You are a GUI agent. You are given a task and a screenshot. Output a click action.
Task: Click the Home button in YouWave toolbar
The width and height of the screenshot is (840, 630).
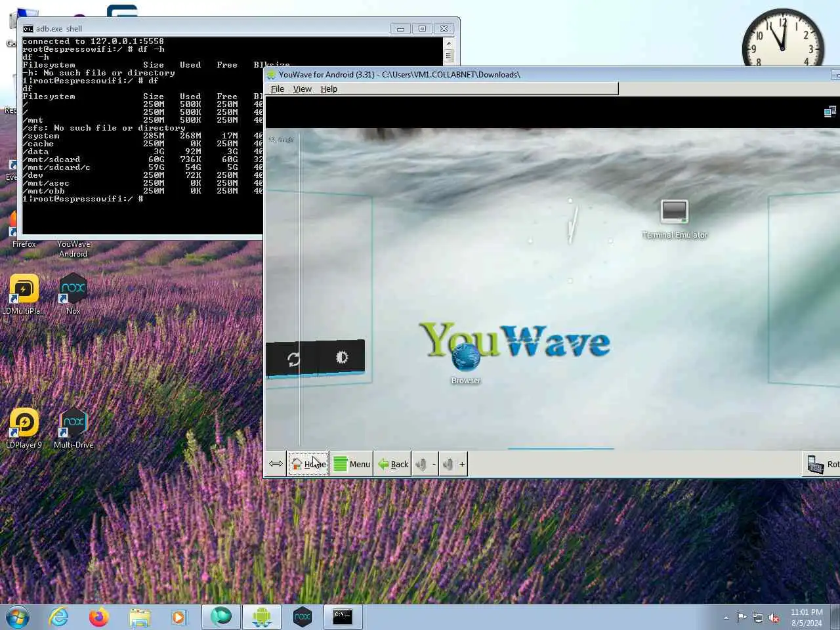pyautogui.click(x=308, y=464)
